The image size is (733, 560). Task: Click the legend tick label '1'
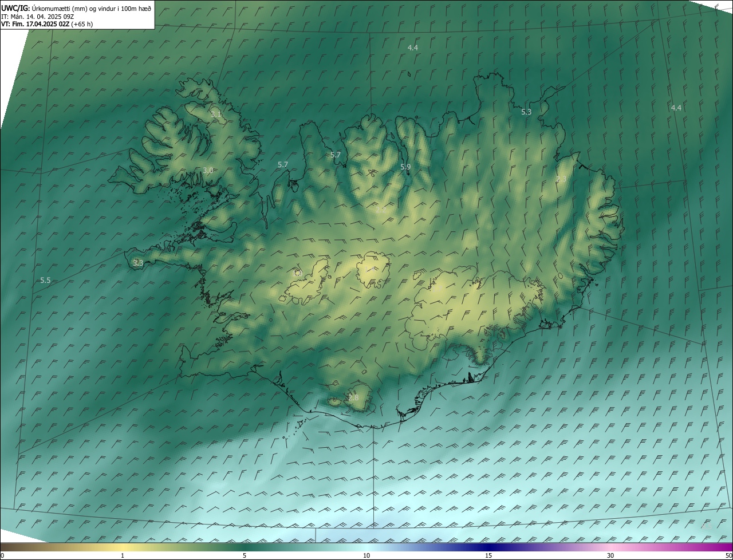tap(123, 555)
